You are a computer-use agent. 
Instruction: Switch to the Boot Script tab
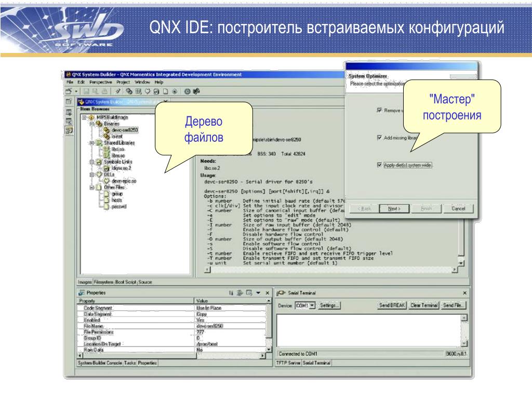[126, 282]
